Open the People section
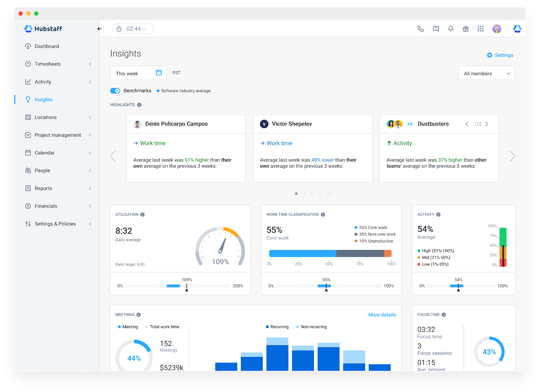 [x=42, y=170]
